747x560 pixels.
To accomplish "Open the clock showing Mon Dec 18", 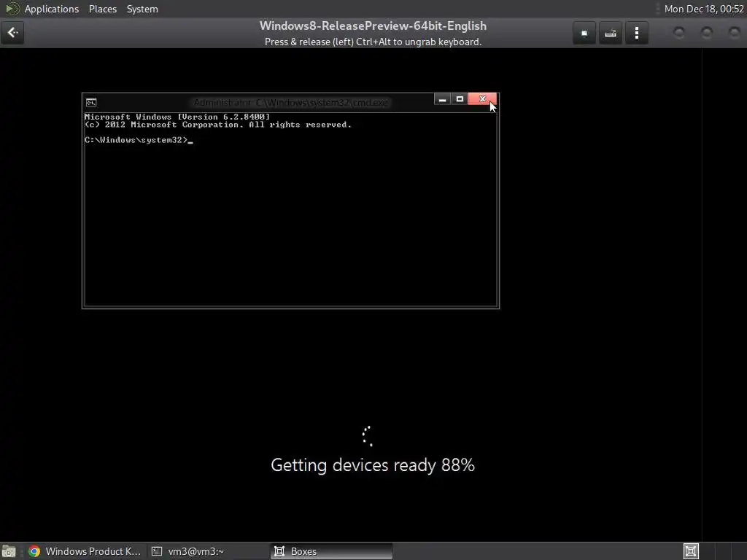I will click(x=704, y=9).
